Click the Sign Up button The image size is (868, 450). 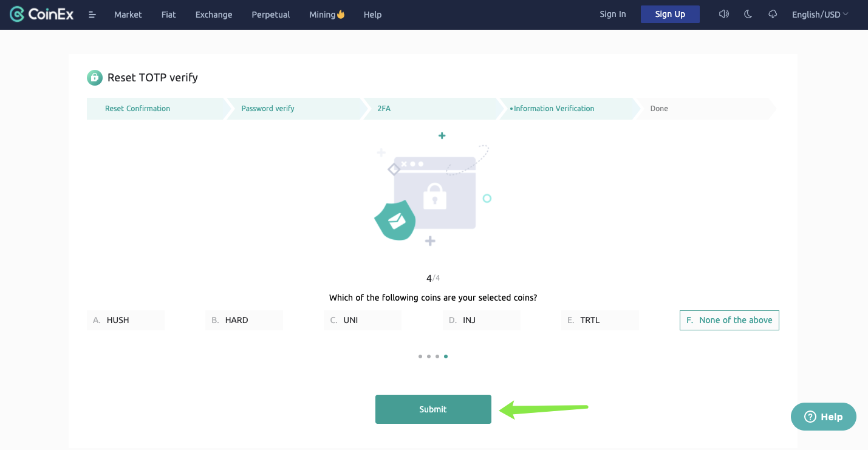670,15
